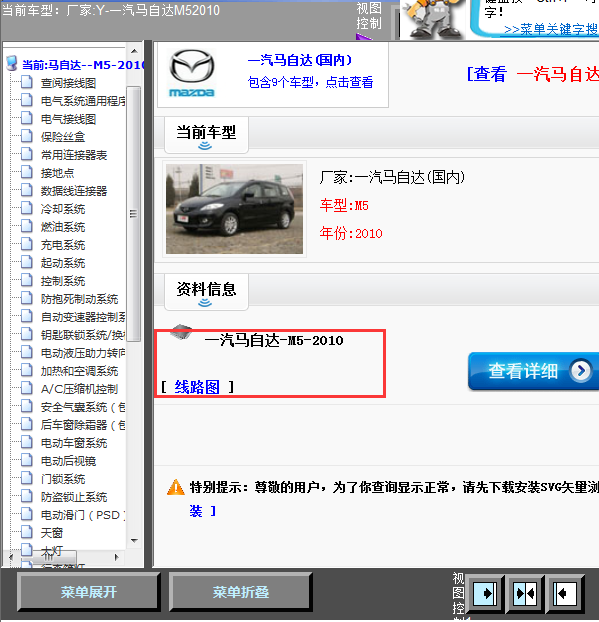
Task: Select the tree root 当前:马自达--M5-2010
Action: coord(83,64)
